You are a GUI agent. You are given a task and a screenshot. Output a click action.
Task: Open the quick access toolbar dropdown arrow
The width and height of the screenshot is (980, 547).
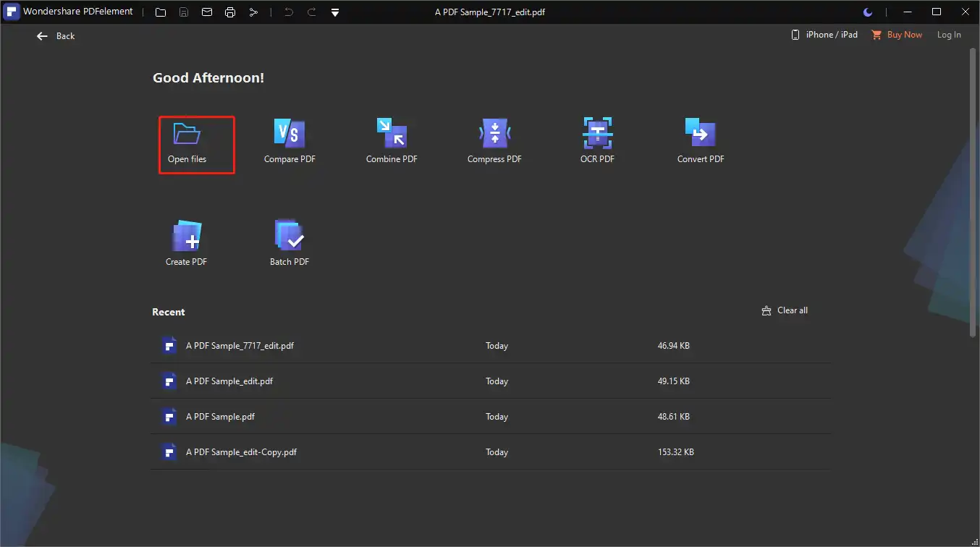334,13
